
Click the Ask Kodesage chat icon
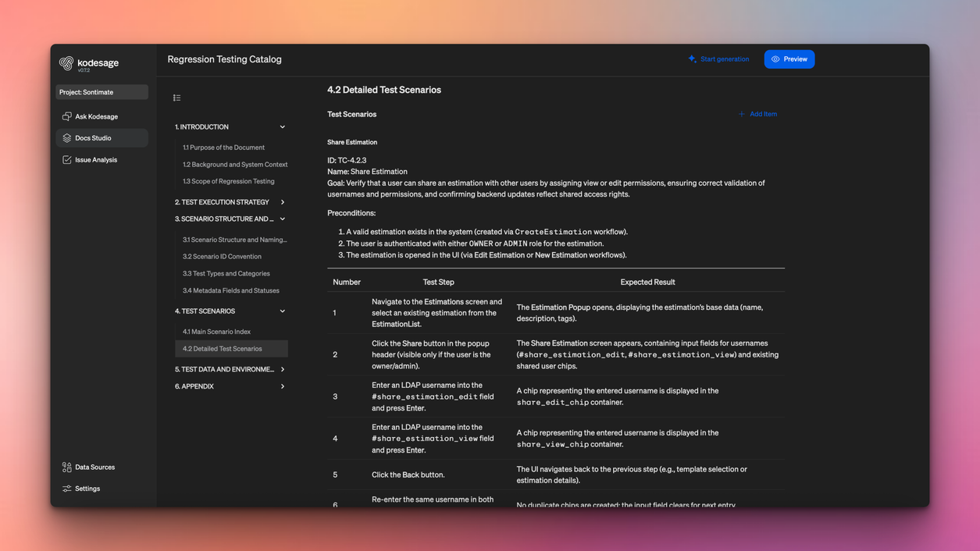(67, 116)
